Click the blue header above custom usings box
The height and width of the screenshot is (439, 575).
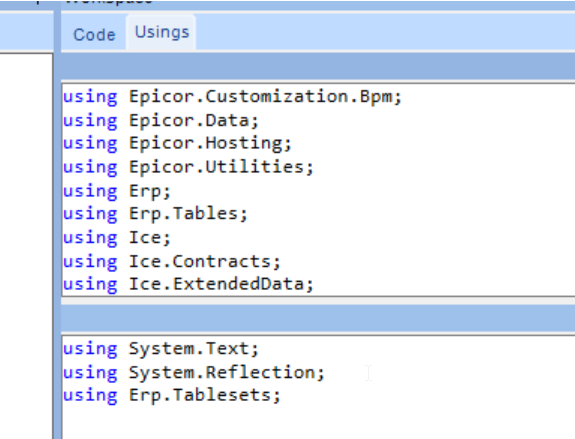318,318
